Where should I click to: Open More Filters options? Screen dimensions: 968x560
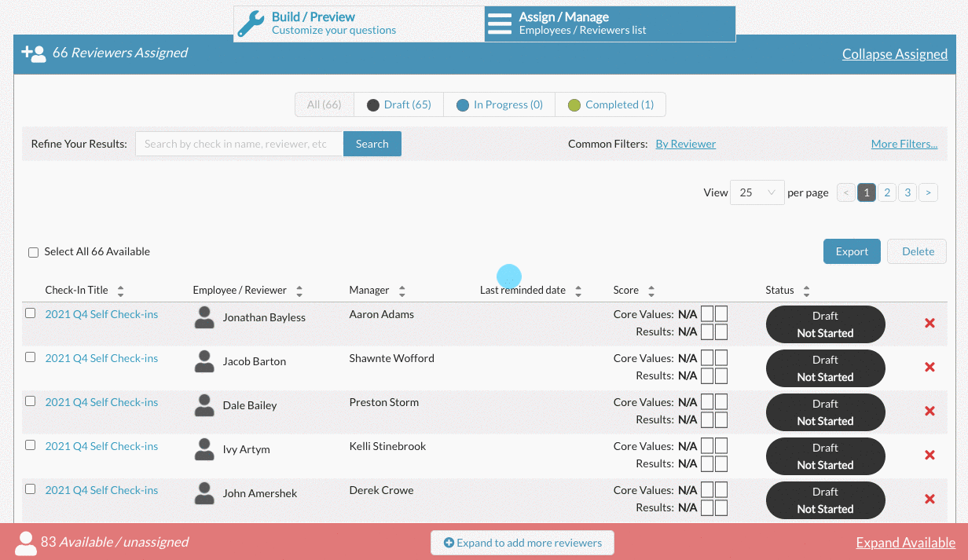904,144
